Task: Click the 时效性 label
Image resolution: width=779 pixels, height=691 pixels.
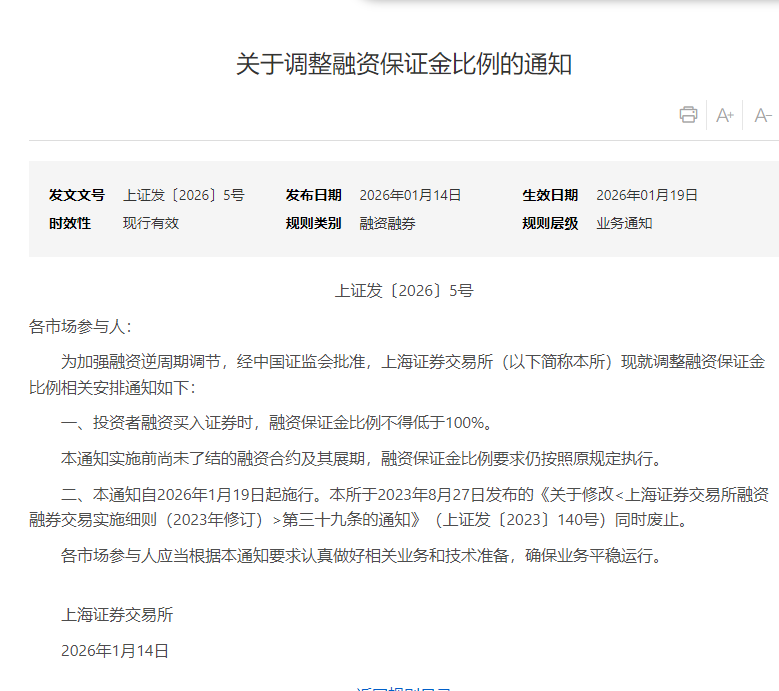Action: tap(70, 224)
